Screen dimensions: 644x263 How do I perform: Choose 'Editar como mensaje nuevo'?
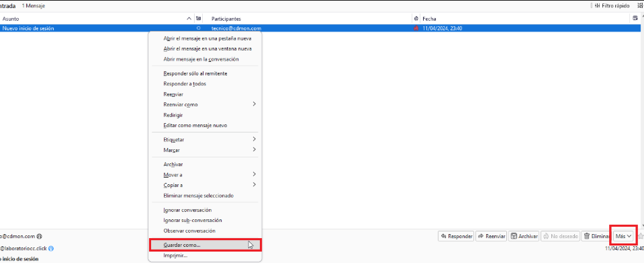pos(205,125)
